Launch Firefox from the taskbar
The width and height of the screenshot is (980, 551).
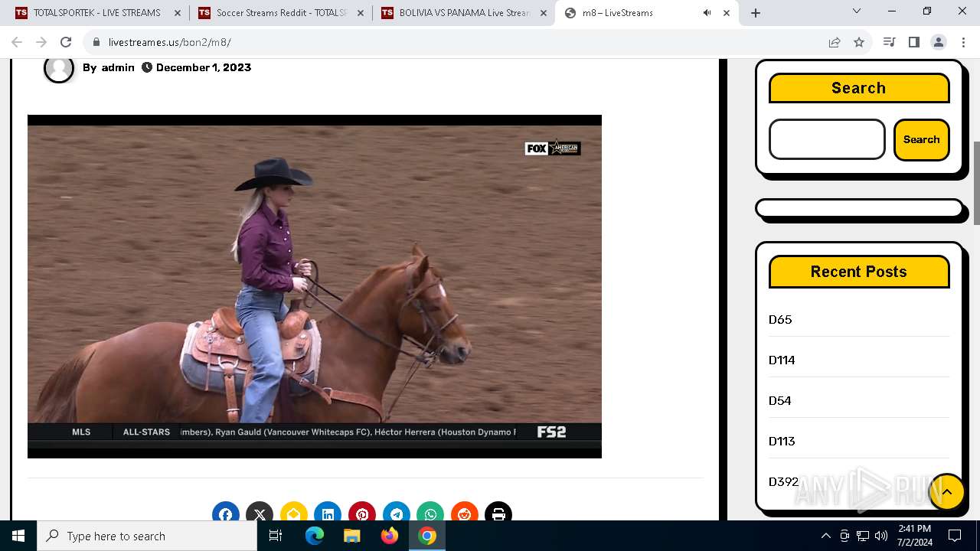pos(390,536)
